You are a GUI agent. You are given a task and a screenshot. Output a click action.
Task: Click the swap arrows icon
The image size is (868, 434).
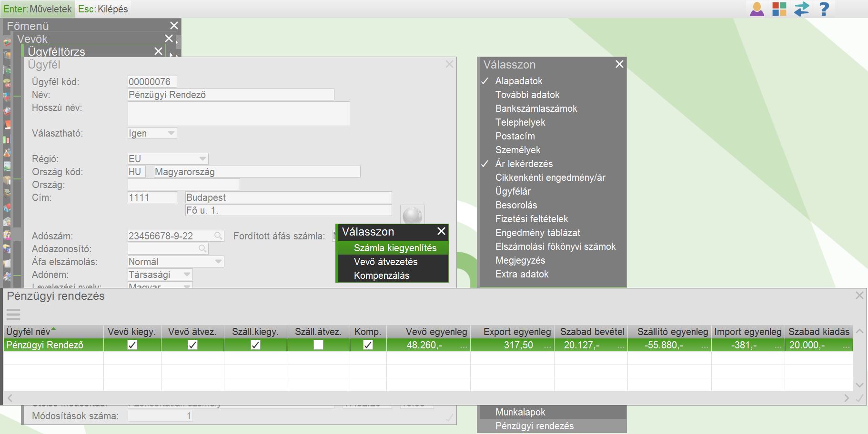802,9
